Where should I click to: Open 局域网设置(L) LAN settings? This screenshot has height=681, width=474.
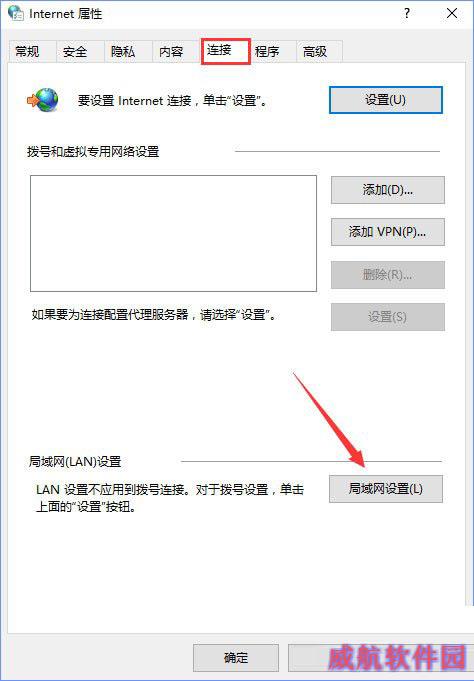coord(386,489)
